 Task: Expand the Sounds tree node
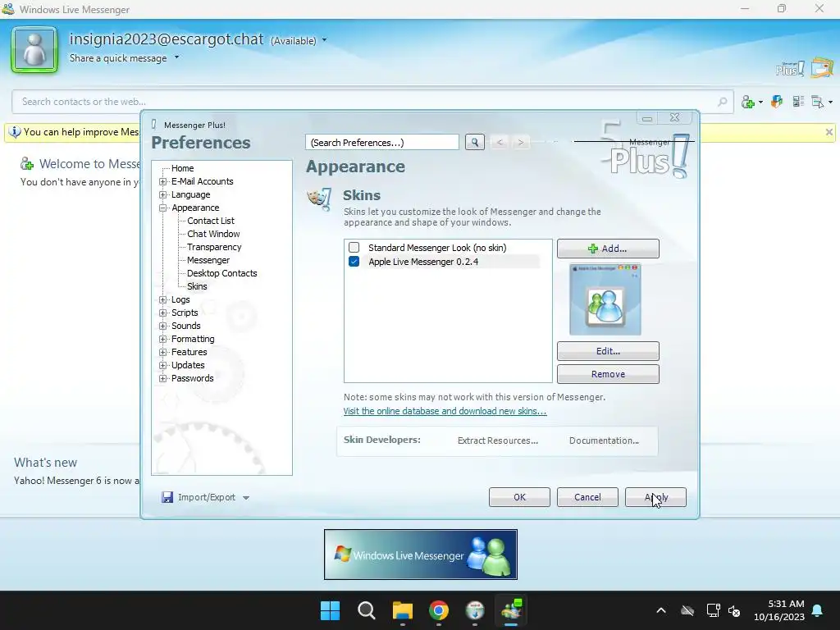(x=163, y=326)
